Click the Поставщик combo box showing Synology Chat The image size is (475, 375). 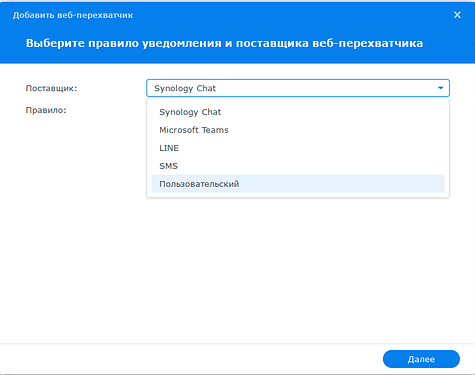298,88
